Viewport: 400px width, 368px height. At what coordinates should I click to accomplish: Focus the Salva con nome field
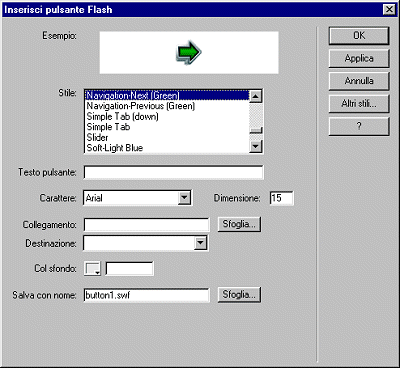pos(146,295)
